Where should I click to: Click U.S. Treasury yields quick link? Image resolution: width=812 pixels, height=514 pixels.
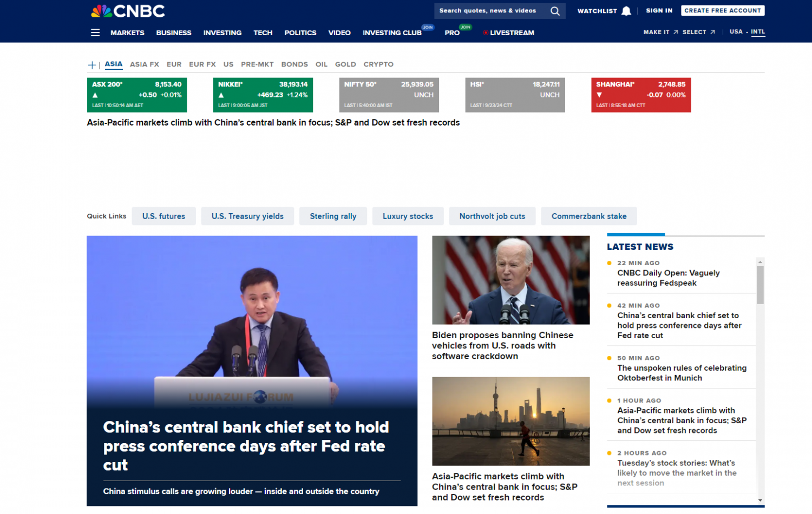pos(247,216)
